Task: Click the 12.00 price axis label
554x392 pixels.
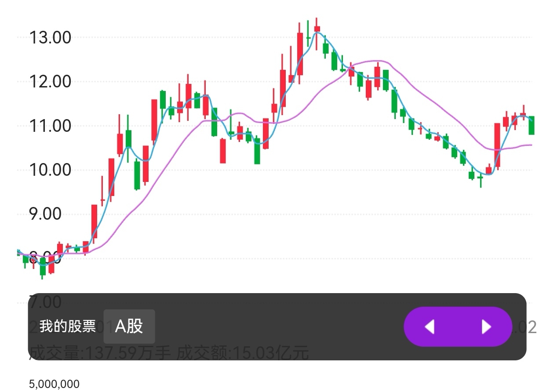Action: [x=50, y=82]
